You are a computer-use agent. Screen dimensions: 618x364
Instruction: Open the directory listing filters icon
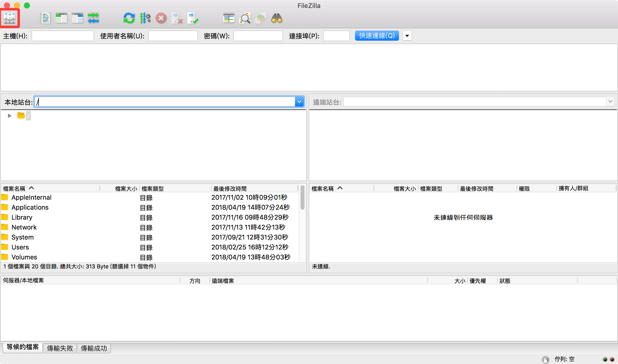pos(229,18)
